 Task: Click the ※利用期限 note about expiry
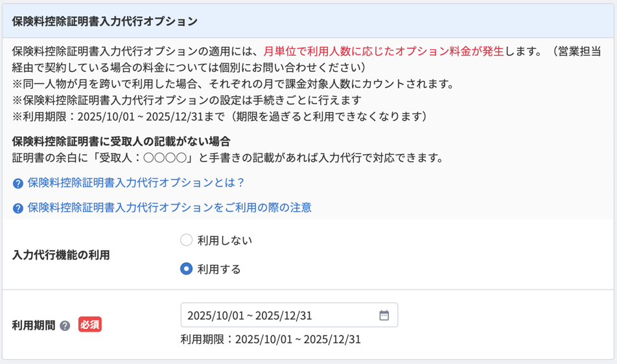pos(220,117)
